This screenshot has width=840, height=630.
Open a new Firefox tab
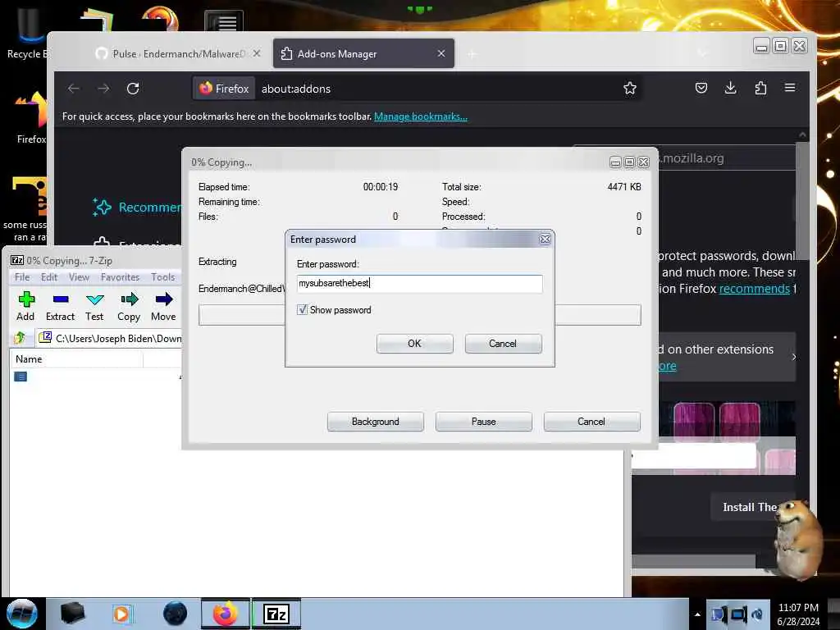[472, 53]
